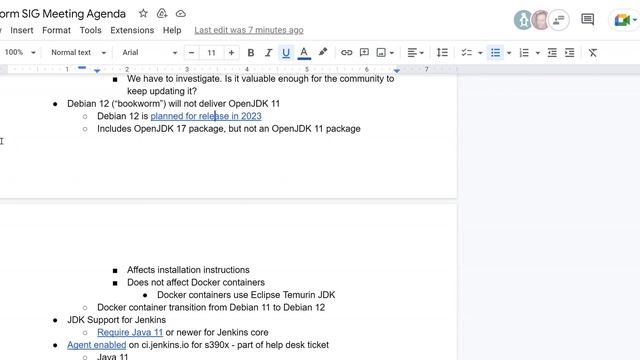
Task: Toggle italic formatting
Action: (268, 52)
